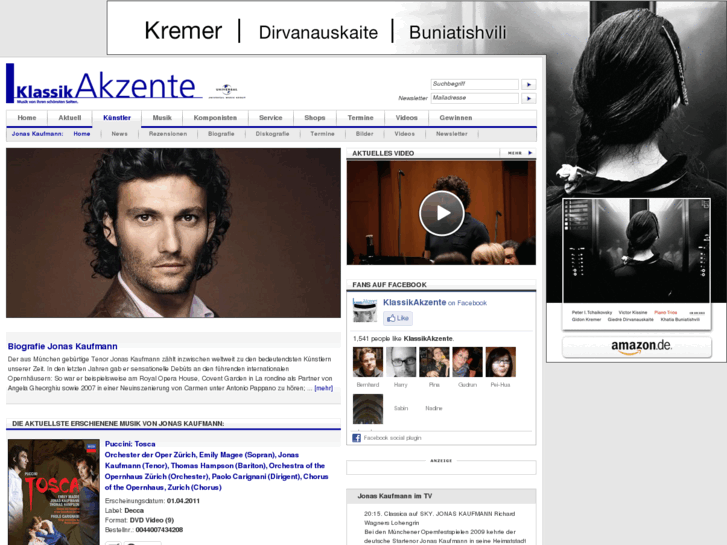Select Jonas Kaufmann Home sub-tab

(82, 134)
